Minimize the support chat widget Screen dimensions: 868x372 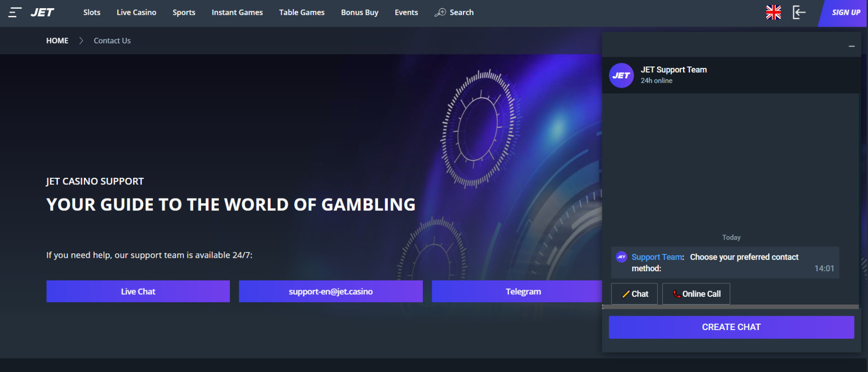pyautogui.click(x=852, y=46)
